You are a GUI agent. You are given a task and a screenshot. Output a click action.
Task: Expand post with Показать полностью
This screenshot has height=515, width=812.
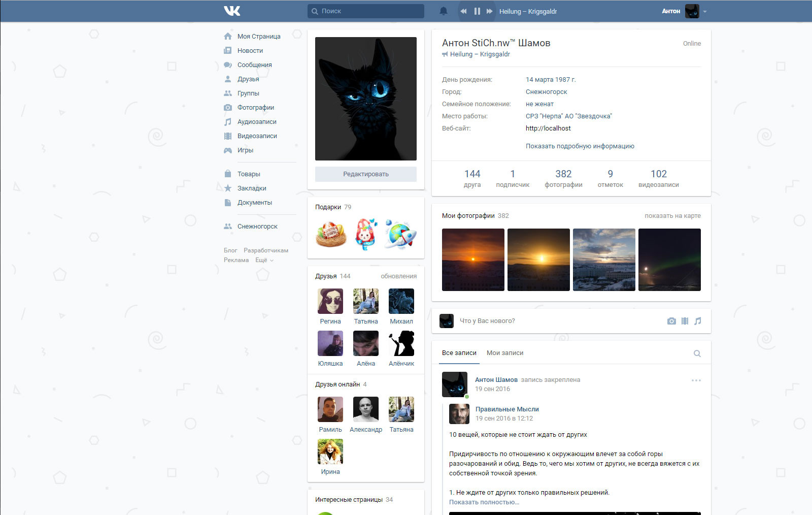pos(484,502)
